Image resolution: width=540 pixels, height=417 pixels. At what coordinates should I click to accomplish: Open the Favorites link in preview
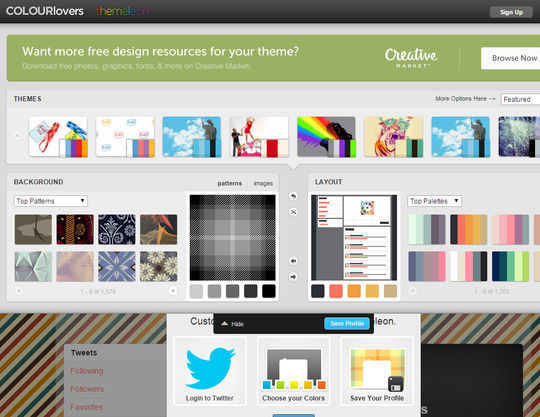(x=86, y=407)
